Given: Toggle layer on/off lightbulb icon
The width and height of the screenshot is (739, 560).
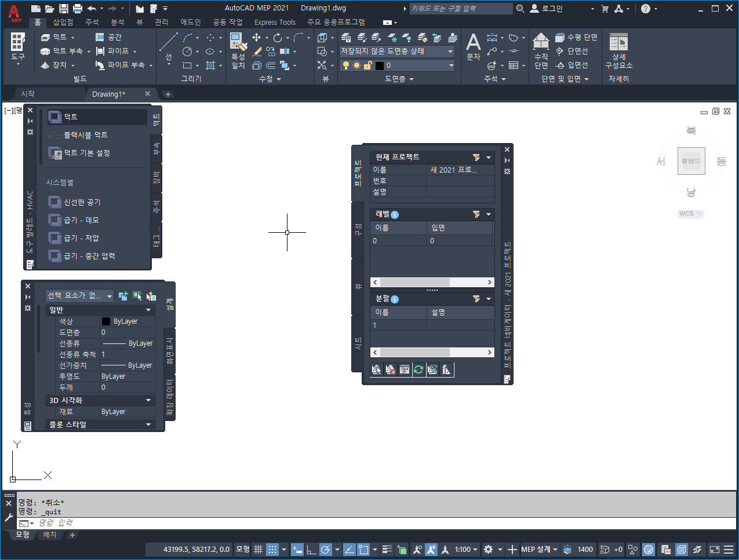Looking at the screenshot, I should [x=346, y=65].
